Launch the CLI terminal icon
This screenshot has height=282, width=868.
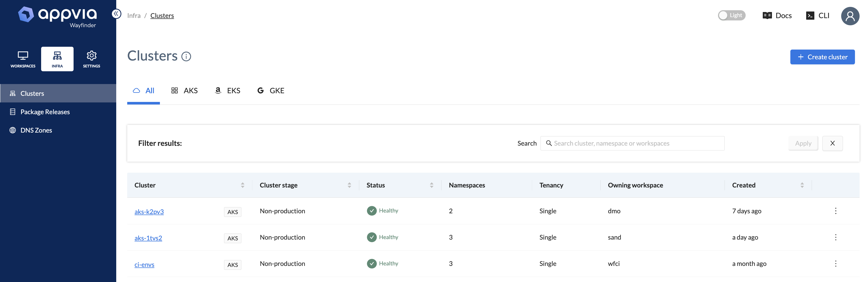pos(810,16)
